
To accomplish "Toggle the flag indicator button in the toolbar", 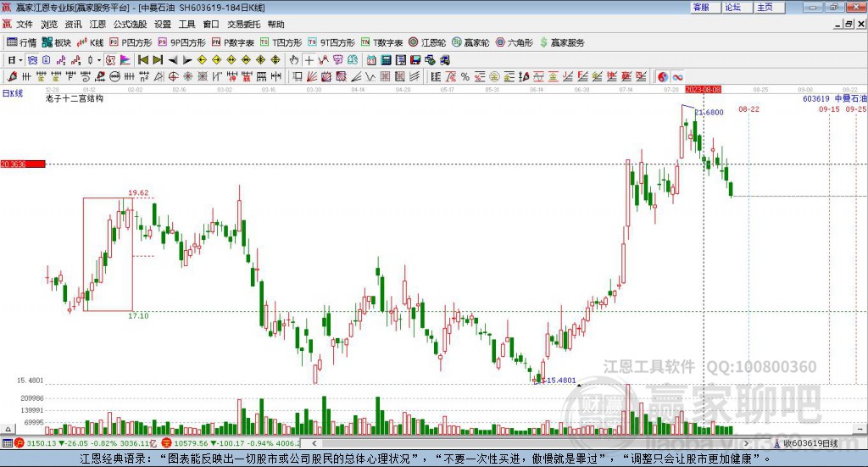I will click(x=125, y=60).
